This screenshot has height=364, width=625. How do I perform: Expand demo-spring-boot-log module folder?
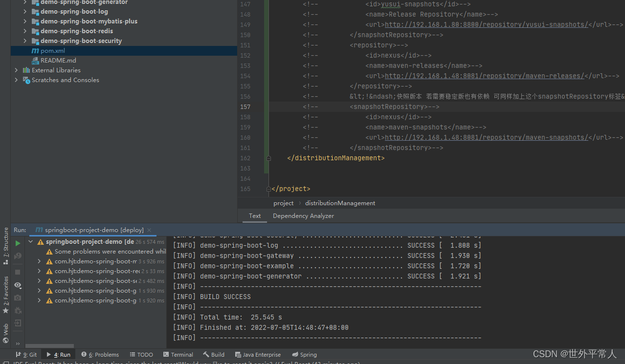pyautogui.click(x=25, y=12)
